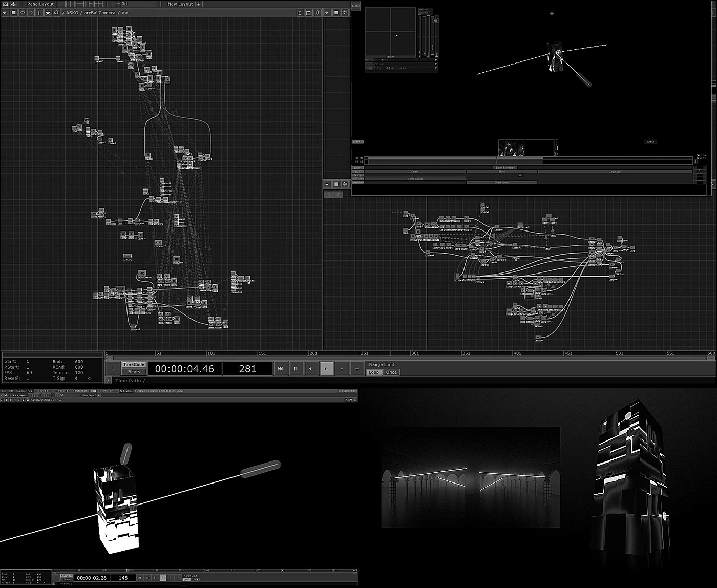
Task: Jump home with the icon before /ASKO
Action: click(56, 13)
